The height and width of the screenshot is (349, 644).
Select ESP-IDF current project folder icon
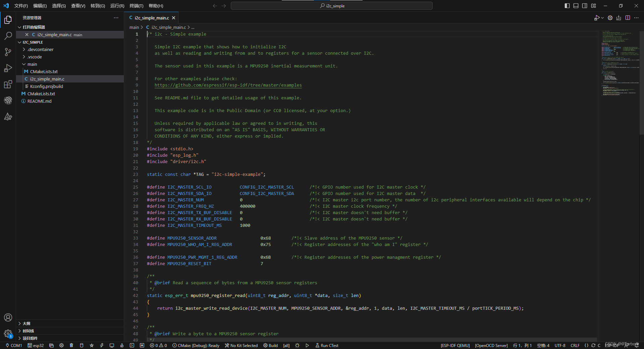[51, 345]
